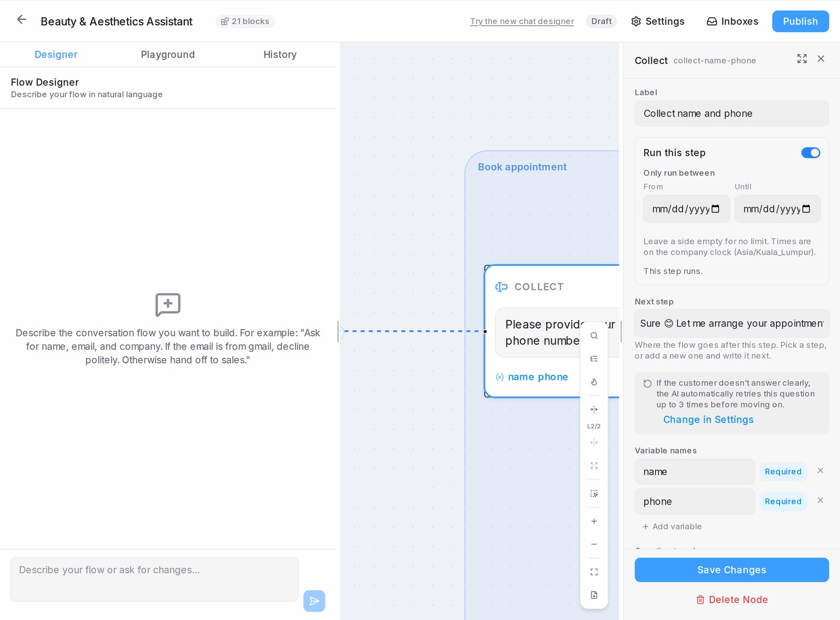Close the Collect side panel
This screenshot has width=840, height=620.
point(821,59)
